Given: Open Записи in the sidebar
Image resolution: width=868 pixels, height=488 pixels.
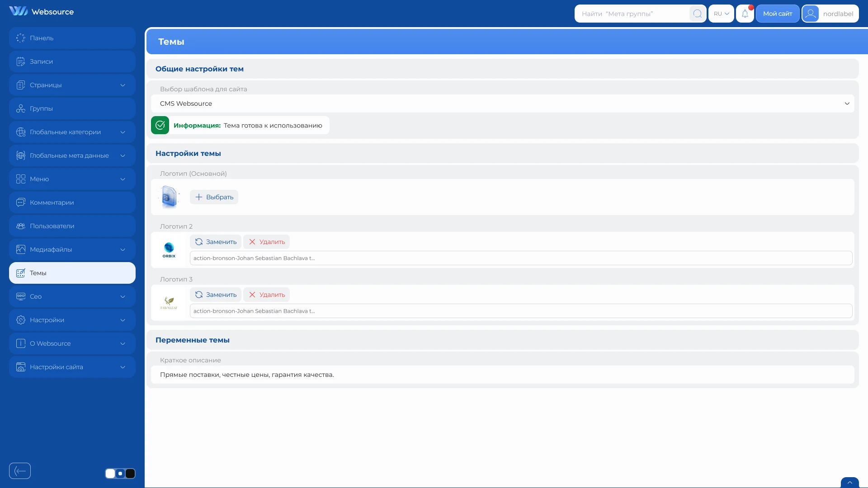Looking at the screenshot, I should coord(72,61).
